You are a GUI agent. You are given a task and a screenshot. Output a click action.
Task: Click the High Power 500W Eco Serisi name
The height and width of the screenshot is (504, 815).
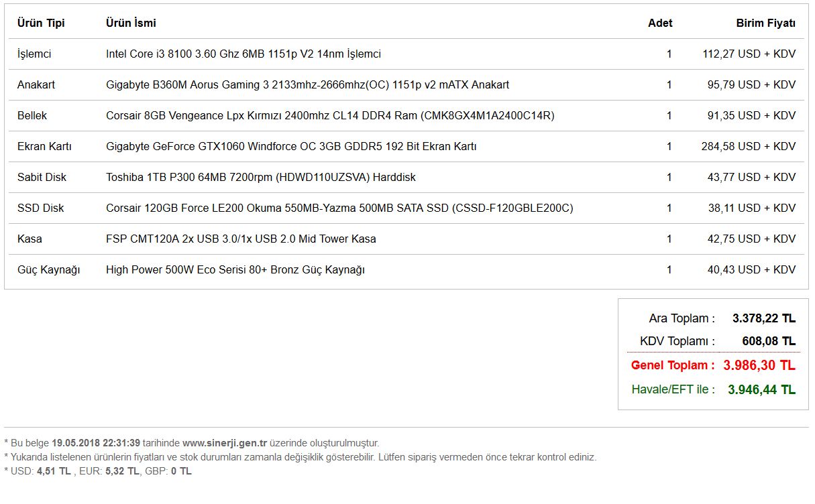235,269
